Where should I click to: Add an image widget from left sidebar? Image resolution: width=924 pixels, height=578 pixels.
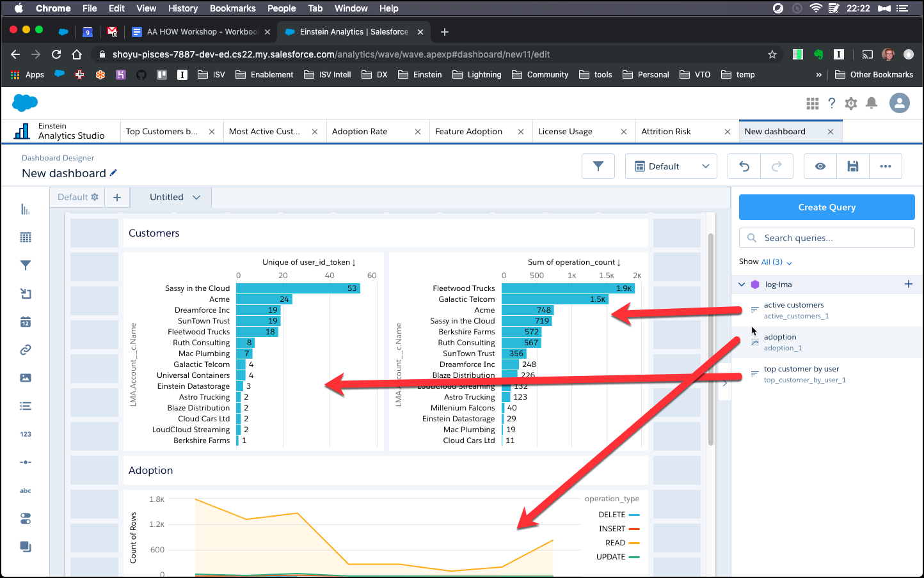26,378
